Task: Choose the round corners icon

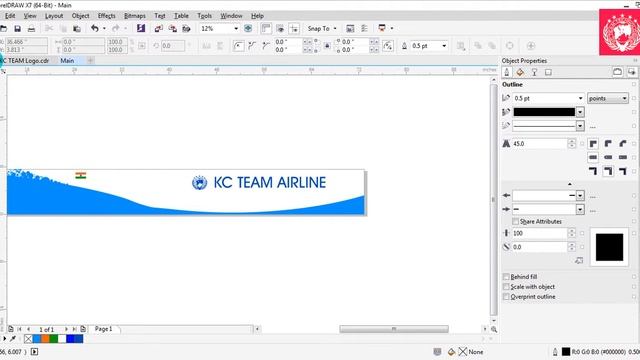Action: (x=608, y=144)
